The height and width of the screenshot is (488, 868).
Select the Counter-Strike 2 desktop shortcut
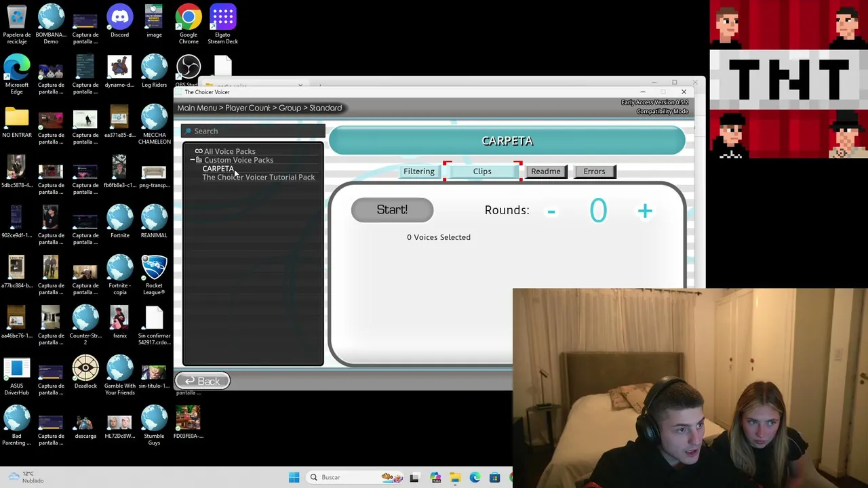(85, 325)
